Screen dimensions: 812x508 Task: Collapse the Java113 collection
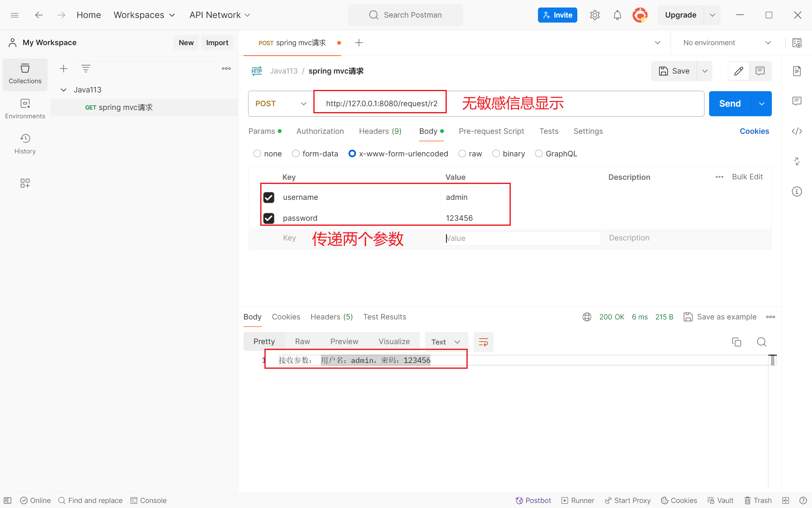pos(64,90)
